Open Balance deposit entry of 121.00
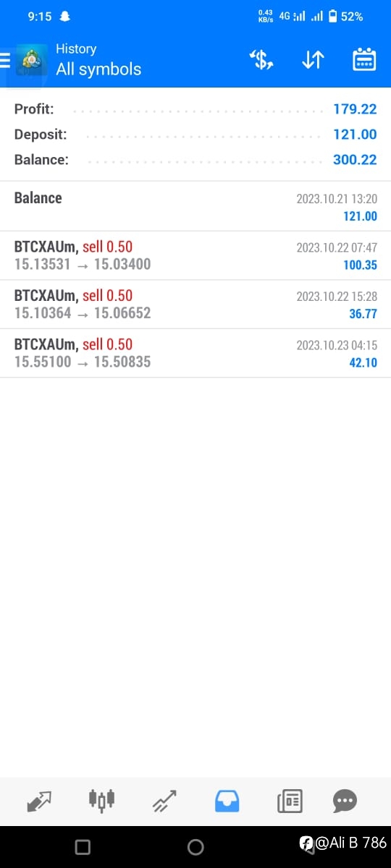391x868 pixels. 195,206
